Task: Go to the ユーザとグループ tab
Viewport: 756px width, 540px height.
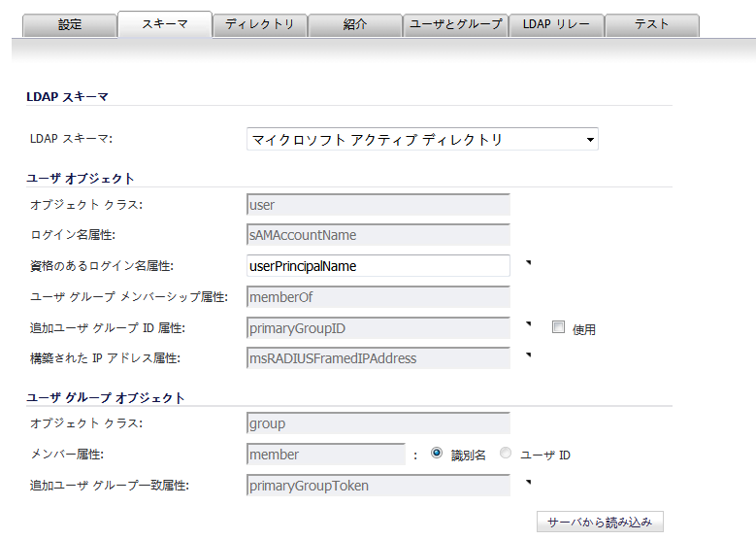Action: (455, 25)
